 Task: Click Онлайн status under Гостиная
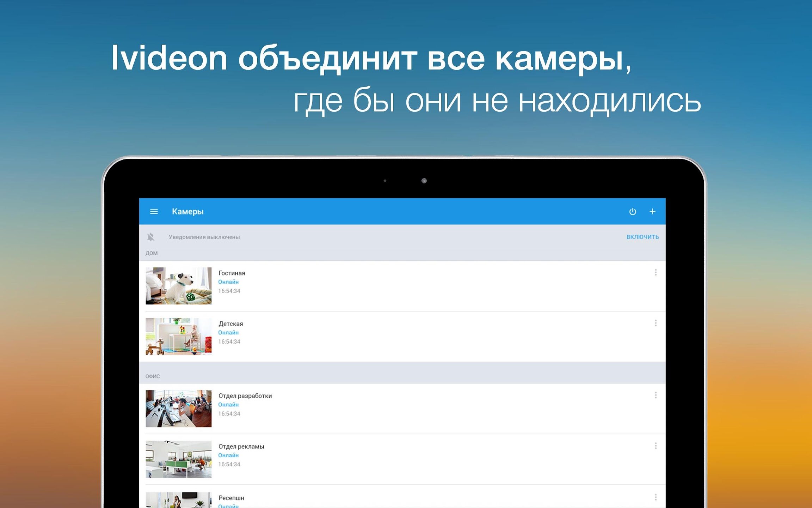(x=228, y=282)
